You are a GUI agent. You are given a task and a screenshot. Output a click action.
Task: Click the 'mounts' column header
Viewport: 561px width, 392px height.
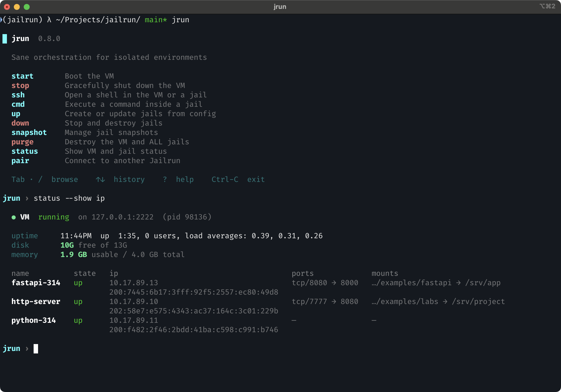coord(385,273)
